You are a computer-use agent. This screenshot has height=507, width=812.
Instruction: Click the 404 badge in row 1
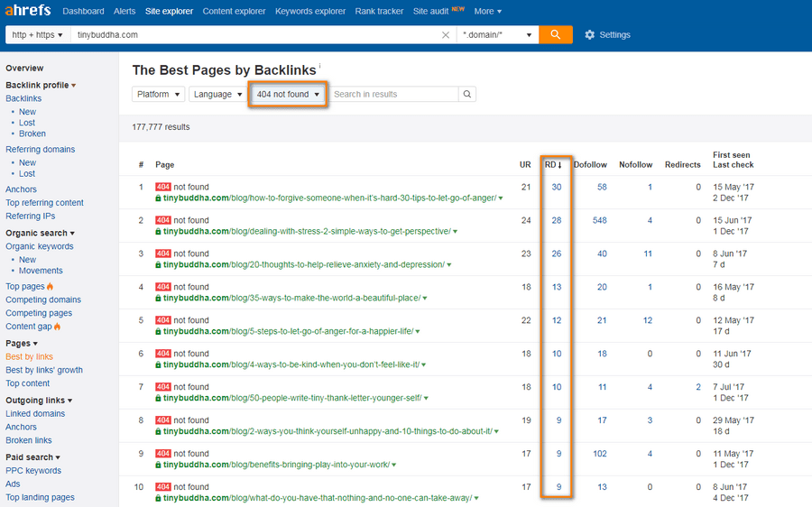[163, 187]
